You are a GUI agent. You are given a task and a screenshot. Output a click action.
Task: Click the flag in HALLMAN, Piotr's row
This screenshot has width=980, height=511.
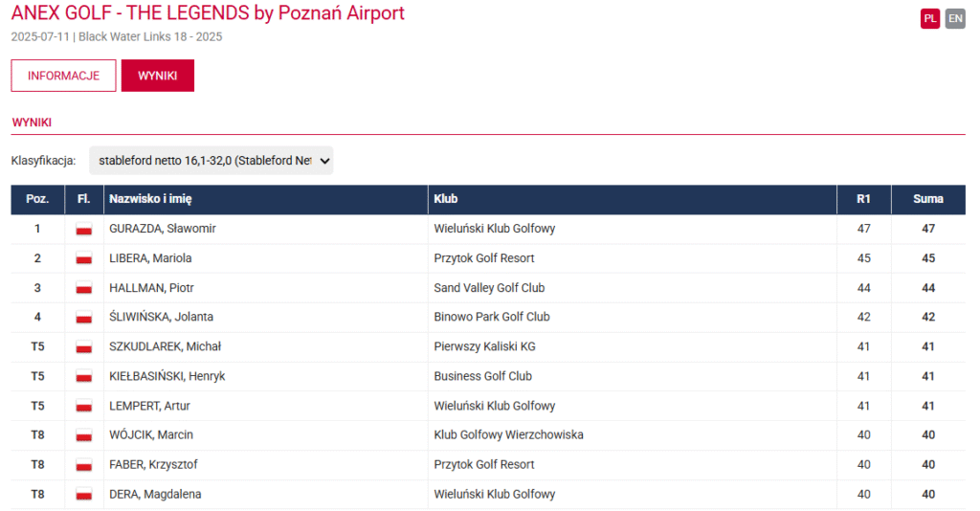tap(83, 288)
